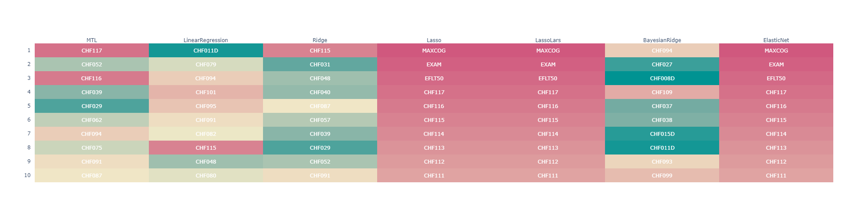Select the CHF111 cell in ElasticNet column
Image resolution: width=868 pixels, height=217 pixels.
tap(776, 175)
